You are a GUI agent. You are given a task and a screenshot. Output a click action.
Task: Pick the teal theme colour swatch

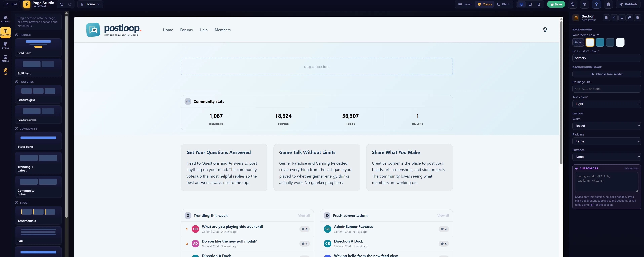600,42
